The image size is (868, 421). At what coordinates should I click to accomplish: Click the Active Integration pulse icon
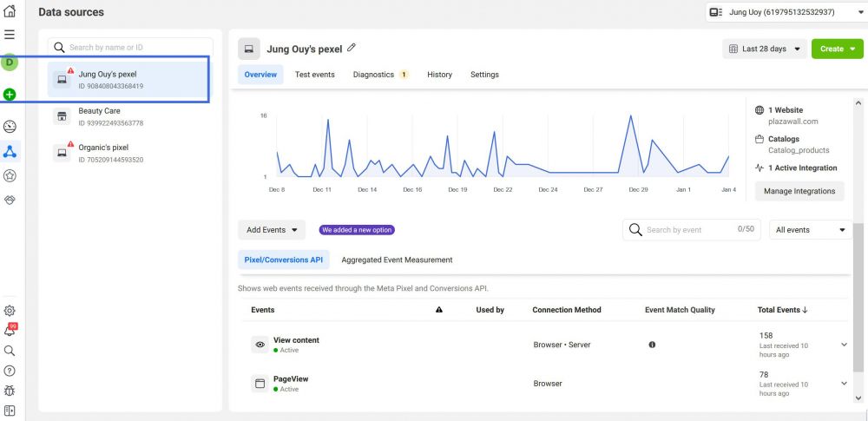click(x=760, y=168)
